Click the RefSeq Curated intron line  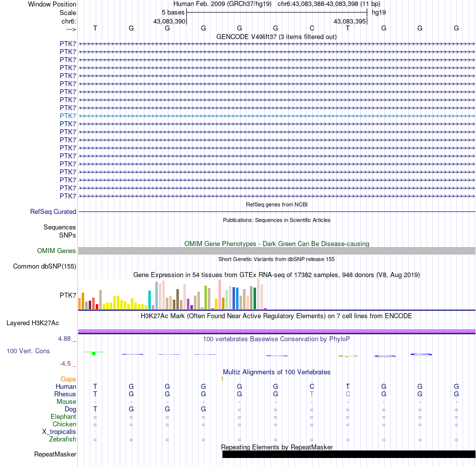[277, 211]
